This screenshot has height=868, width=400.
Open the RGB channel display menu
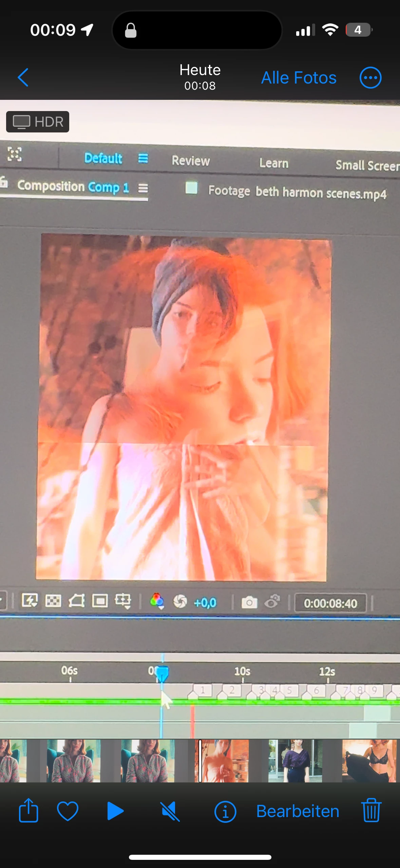coord(157,601)
